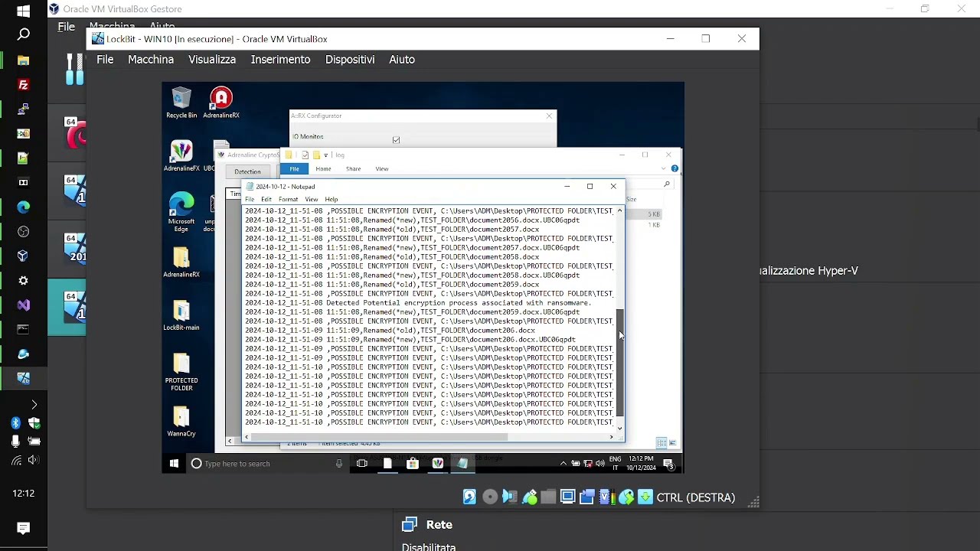This screenshot has width=980, height=551.
Task: Click the microphone icon in guest search box
Action: (x=339, y=463)
